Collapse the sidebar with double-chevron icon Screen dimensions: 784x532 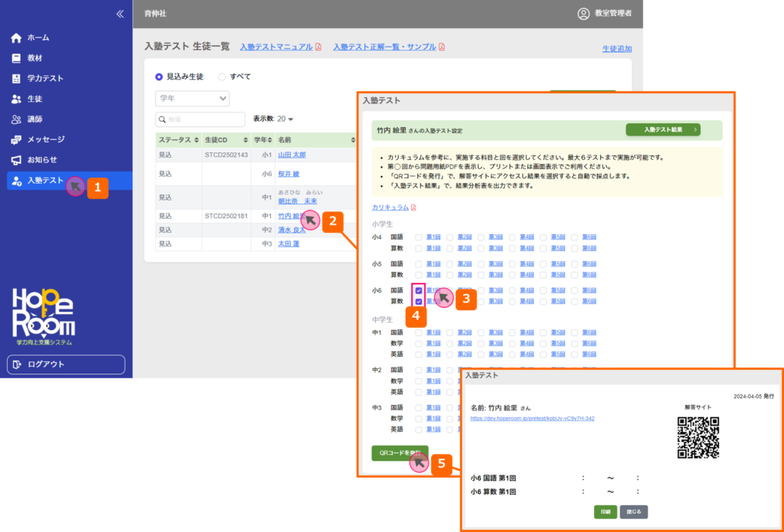pyautogui.click(x=119, y=14)
